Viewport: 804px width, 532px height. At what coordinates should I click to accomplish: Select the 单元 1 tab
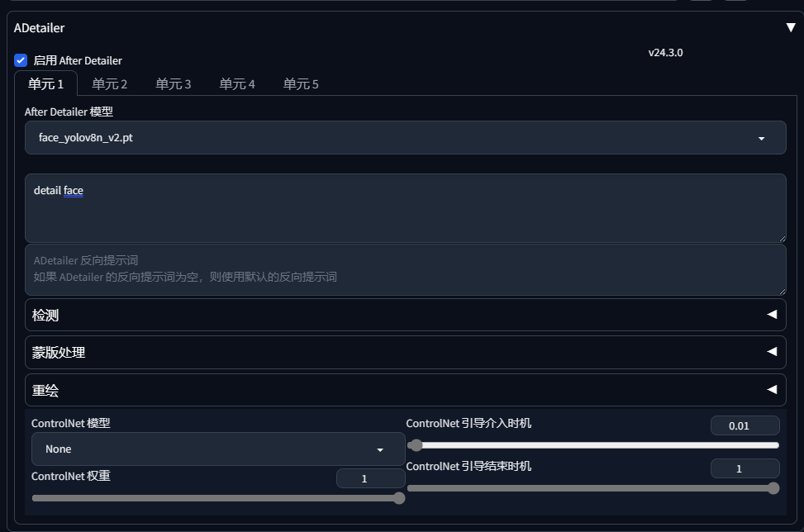coord(45,83)
